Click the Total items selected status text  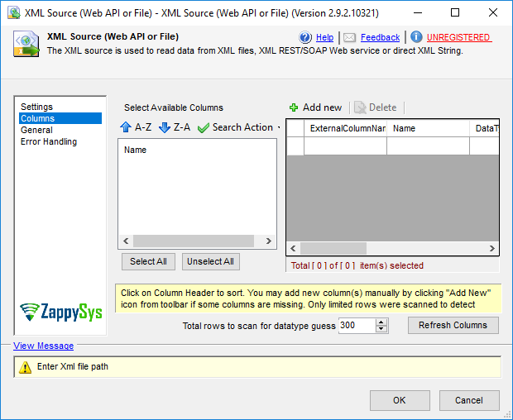click(357, 265)
